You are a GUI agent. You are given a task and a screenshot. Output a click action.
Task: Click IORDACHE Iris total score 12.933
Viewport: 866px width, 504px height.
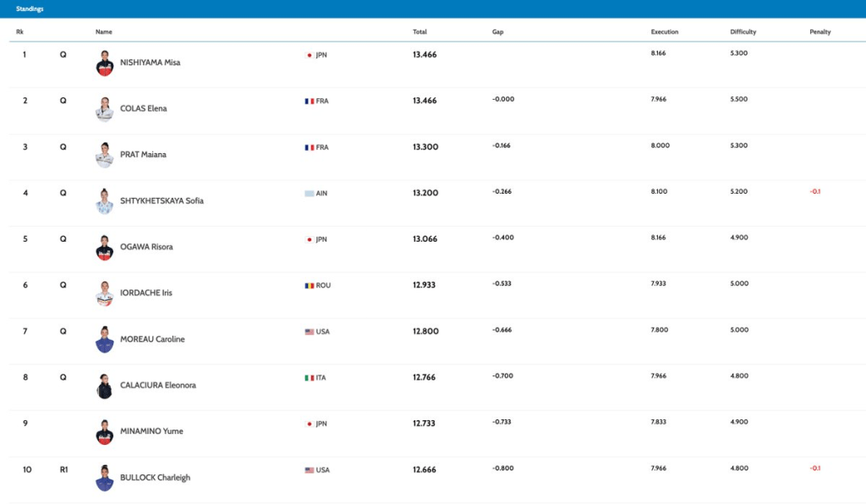click(x=424, y=286)
